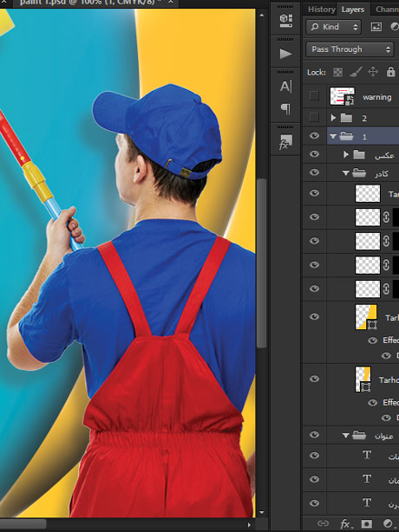This screenshot has height=532, width=399.
Task: Select the group named عنوان
Action: pos(383,436)
